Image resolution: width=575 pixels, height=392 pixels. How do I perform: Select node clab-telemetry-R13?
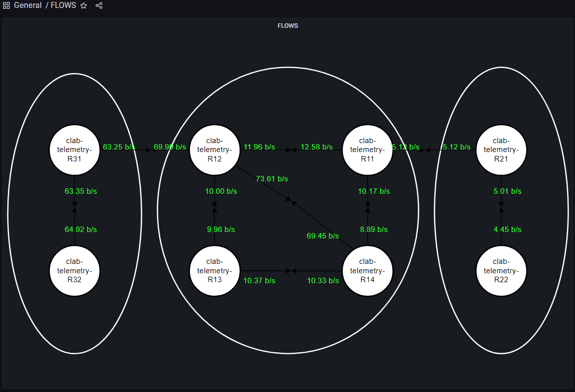[x=214, y=271]
